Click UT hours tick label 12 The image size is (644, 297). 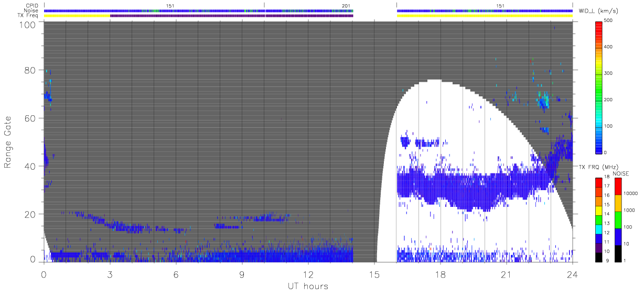point(308,274)
